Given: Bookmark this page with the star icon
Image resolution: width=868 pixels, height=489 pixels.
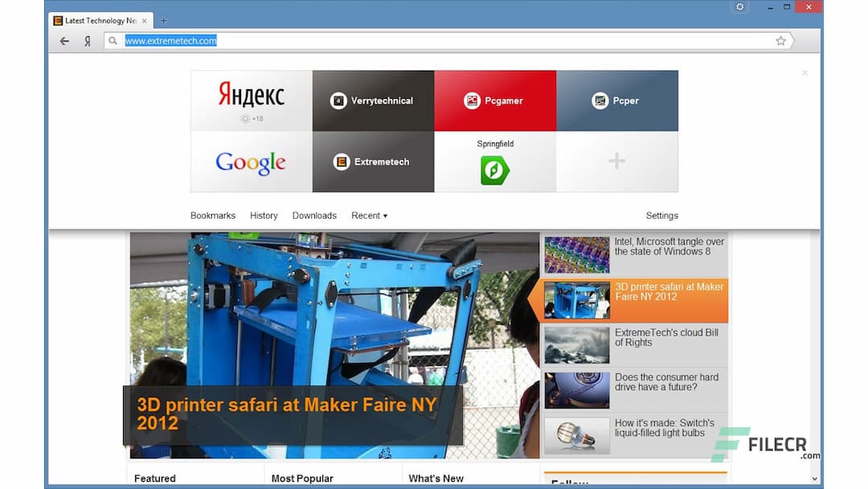Looking at the screenshot, I should pyautogui.click(x=780, y=40).
